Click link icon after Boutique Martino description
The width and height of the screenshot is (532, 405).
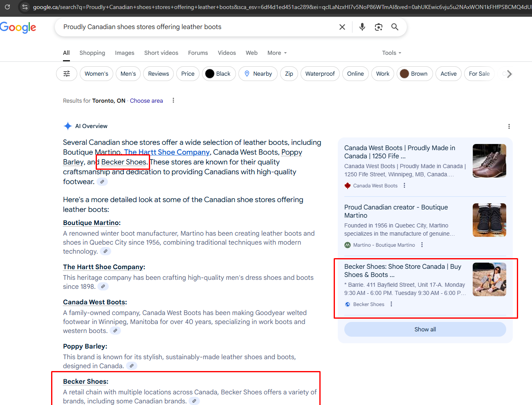tap(106, 252)
